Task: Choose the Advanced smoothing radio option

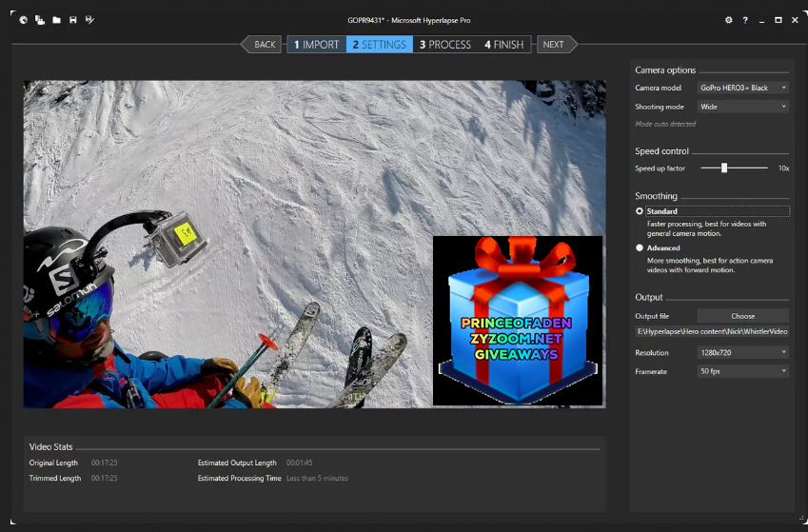Action: coord(640,248)
